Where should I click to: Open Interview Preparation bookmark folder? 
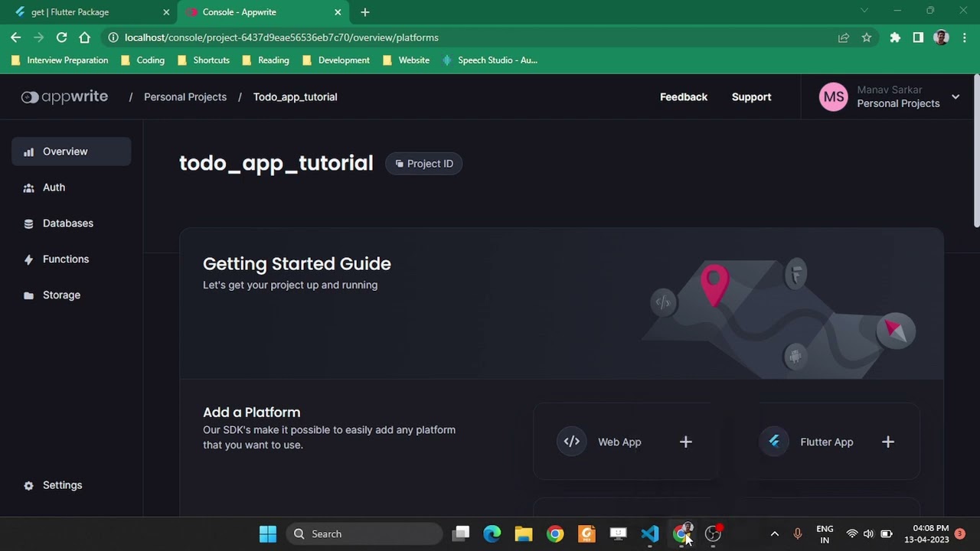pyautogui.click(x=60, y=60)
